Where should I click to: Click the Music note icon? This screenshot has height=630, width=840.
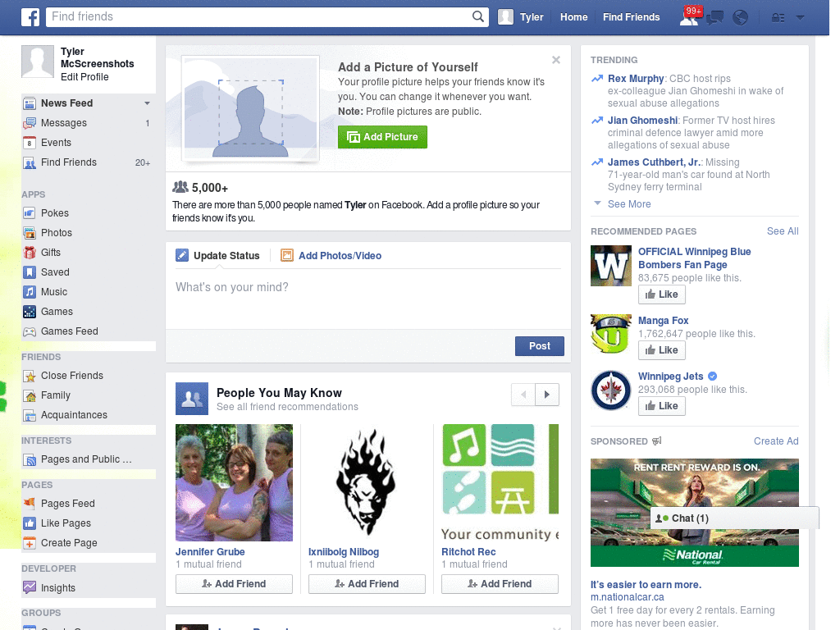coord(30,292)
